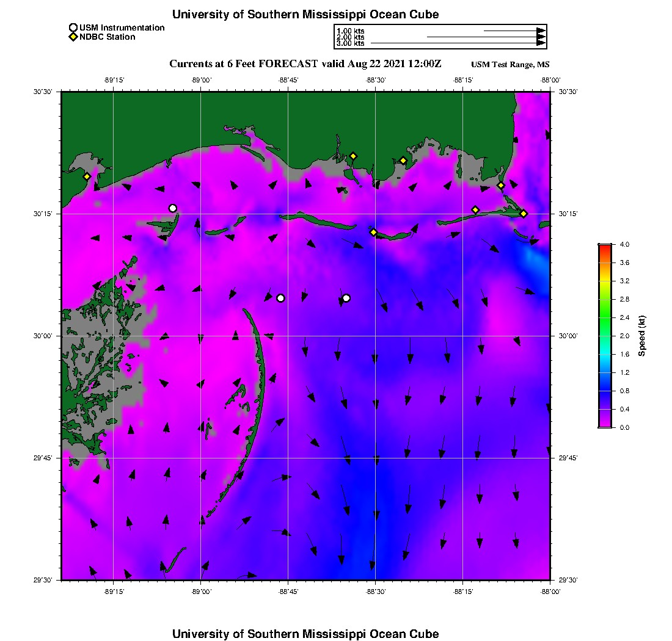Click the 'Speed (kt)' color bar label
Screen dimensions: 672x641
coord(642,336)
